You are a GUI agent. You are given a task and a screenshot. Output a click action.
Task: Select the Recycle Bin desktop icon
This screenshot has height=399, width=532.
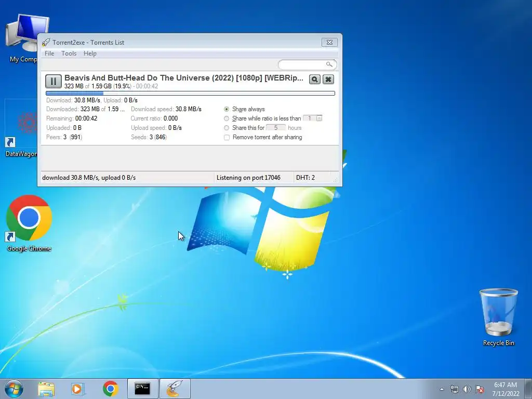[498, 317]
